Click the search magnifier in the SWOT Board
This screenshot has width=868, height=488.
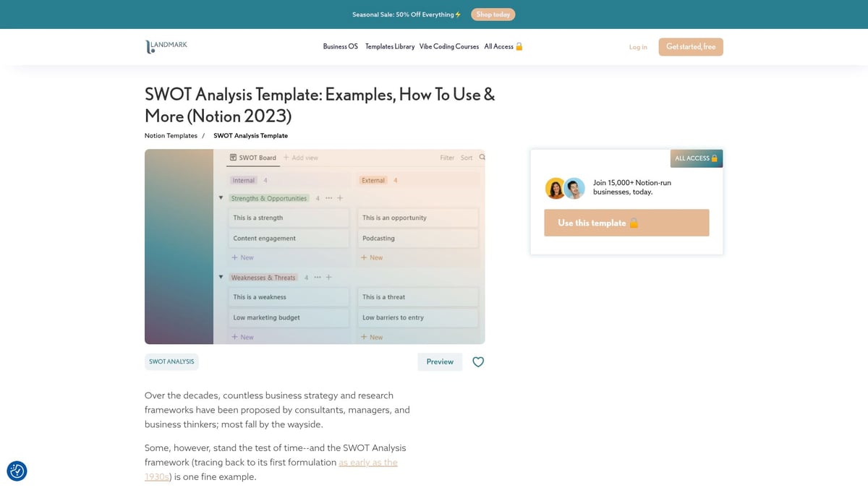click(482, 157)
